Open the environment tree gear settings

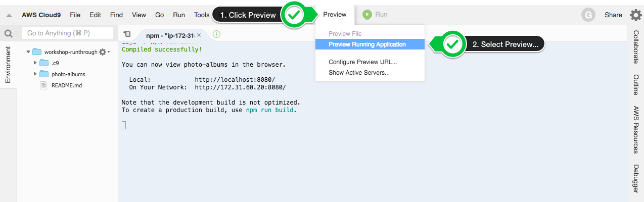click(104, 52)
